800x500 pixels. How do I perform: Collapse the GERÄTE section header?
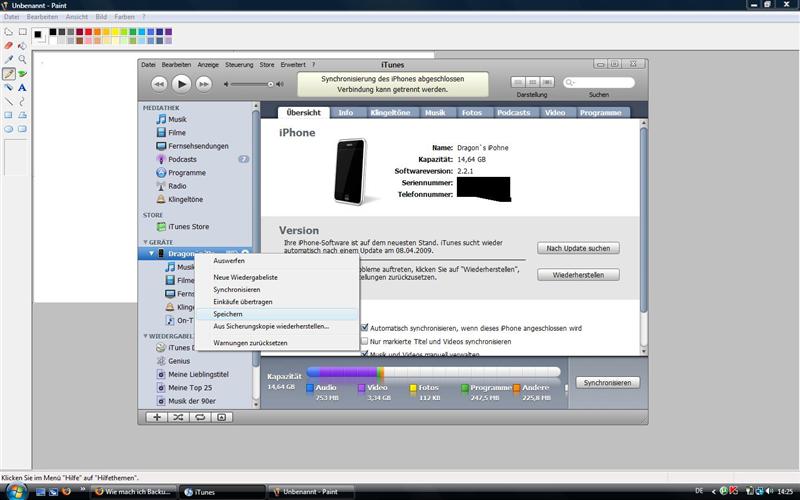tap(146, 242)
